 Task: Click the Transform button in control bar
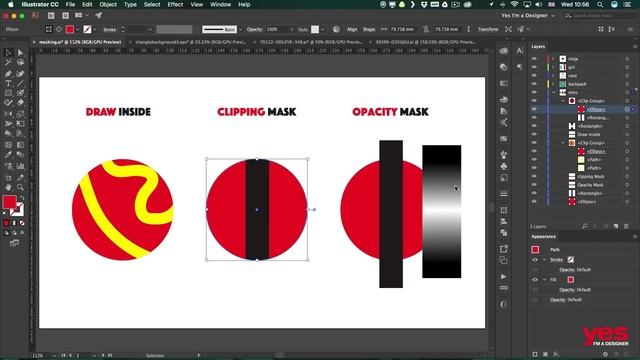[488, 29]
